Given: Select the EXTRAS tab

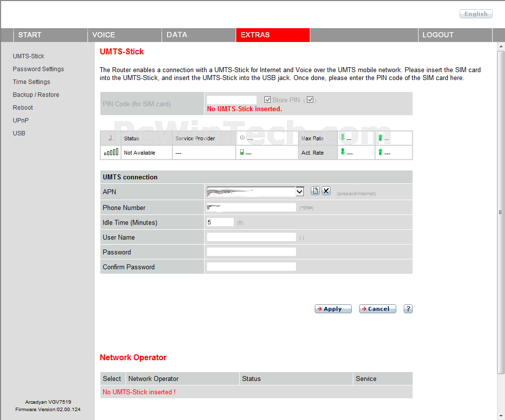Looking at the screenshot, I should (x=273, y=35).
